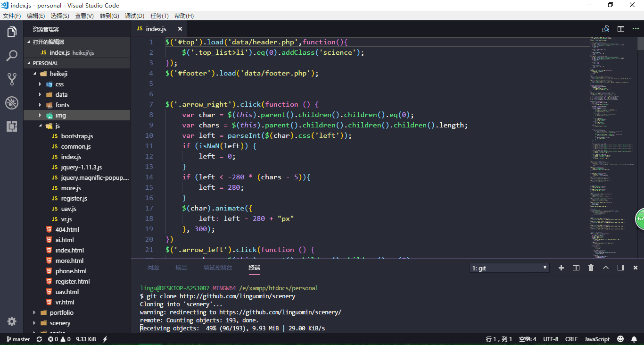
Task: Switch to the 输出 panel tab
Action: pyautogui.click(x=181, y=268)
